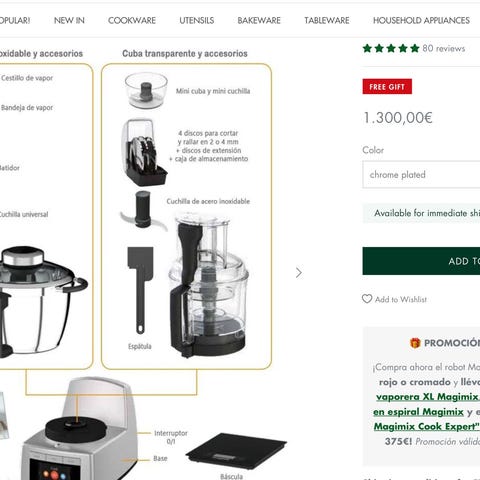Open the en espiral Magimix link
The image size is (480, 480).
pyautogui.click(x=418, y=412)
